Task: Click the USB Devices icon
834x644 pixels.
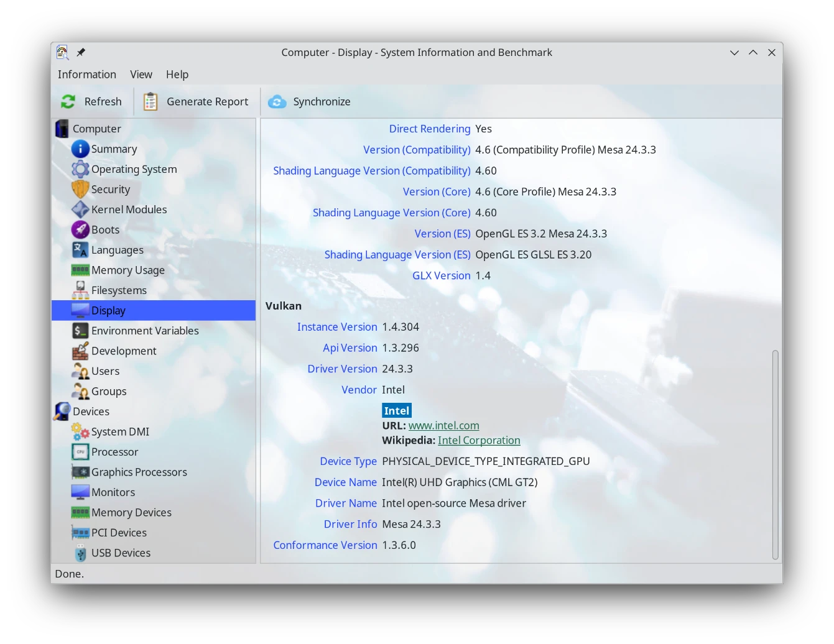Action: coord(80,553)
